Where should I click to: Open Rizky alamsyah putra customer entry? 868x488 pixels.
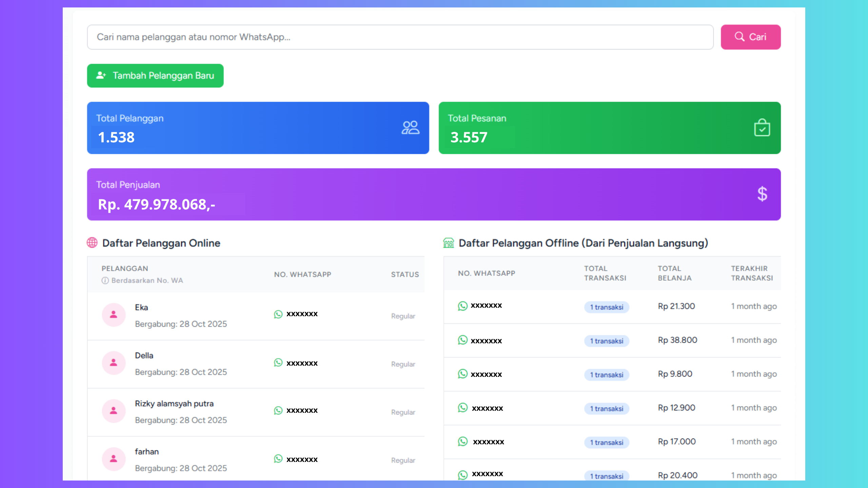coord(174,404)
